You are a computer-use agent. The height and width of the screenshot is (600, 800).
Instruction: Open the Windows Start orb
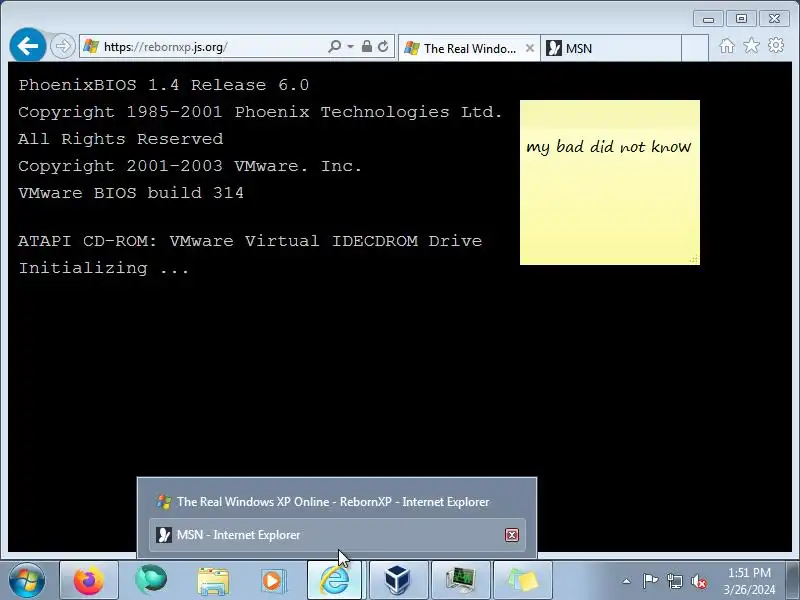[x=27, y=581]
